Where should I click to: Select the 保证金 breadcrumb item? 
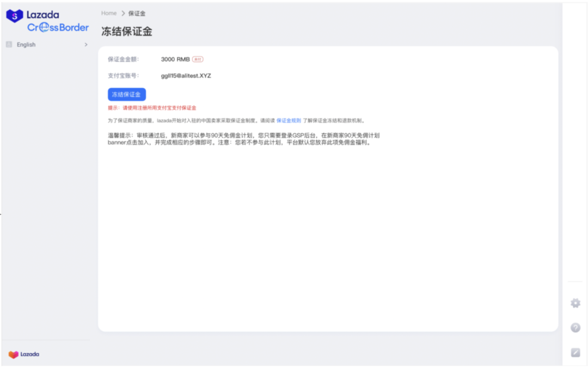point(136,13)
